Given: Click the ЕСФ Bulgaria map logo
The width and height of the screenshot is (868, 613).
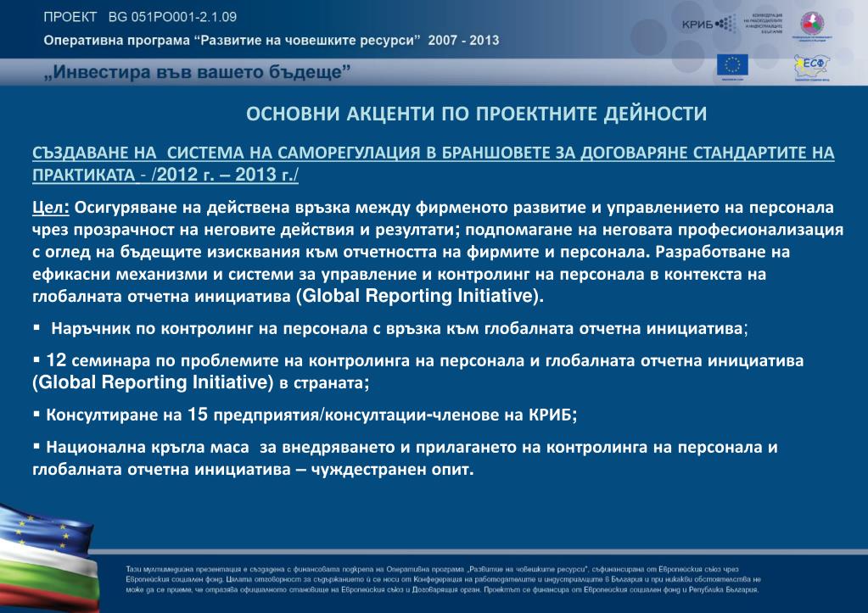Looking at the screenshot, I should pyautogui.click(x=812, y=67).
